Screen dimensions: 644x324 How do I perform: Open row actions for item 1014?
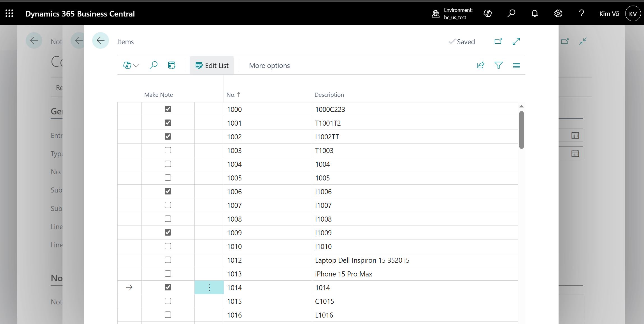coord(209,288)
